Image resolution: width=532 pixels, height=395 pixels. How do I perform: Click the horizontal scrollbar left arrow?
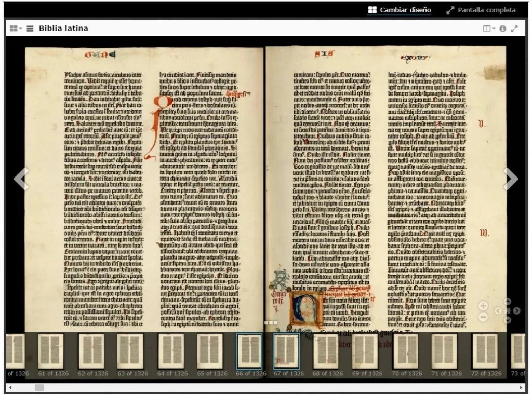tap(10, 387)
